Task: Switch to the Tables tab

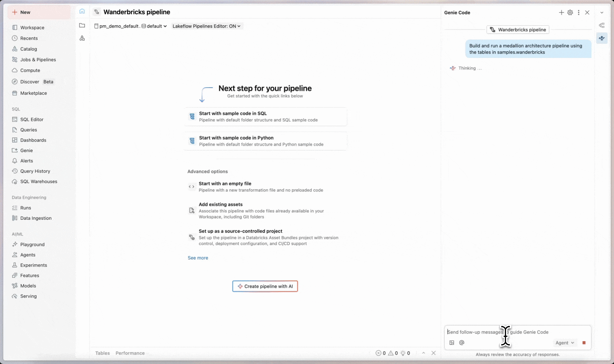Action: pyautogui.click(x=103, y=353)
